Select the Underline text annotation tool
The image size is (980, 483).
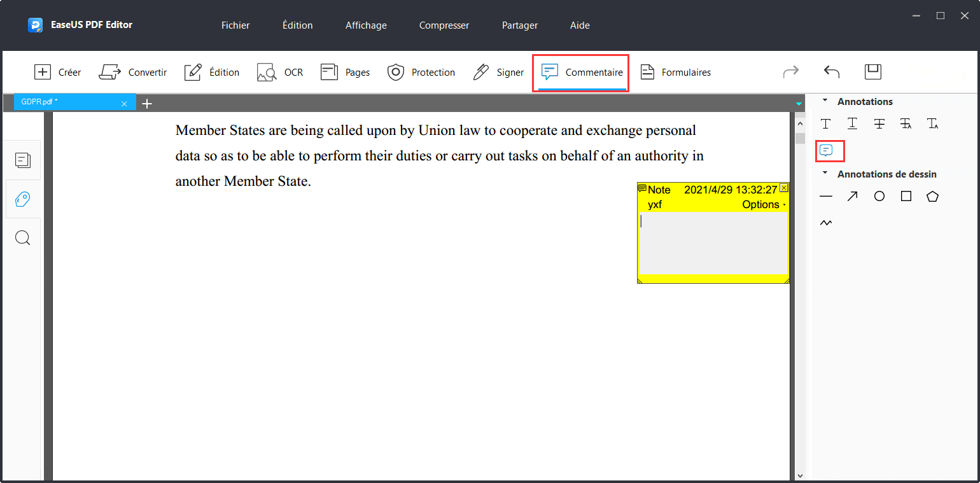click(x=853, y=124)
